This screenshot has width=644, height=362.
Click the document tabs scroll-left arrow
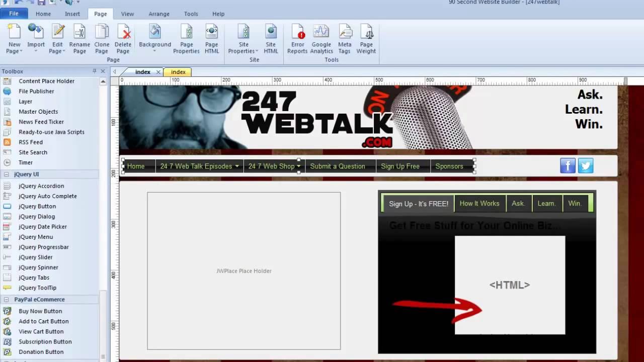[x=114, y=72]
